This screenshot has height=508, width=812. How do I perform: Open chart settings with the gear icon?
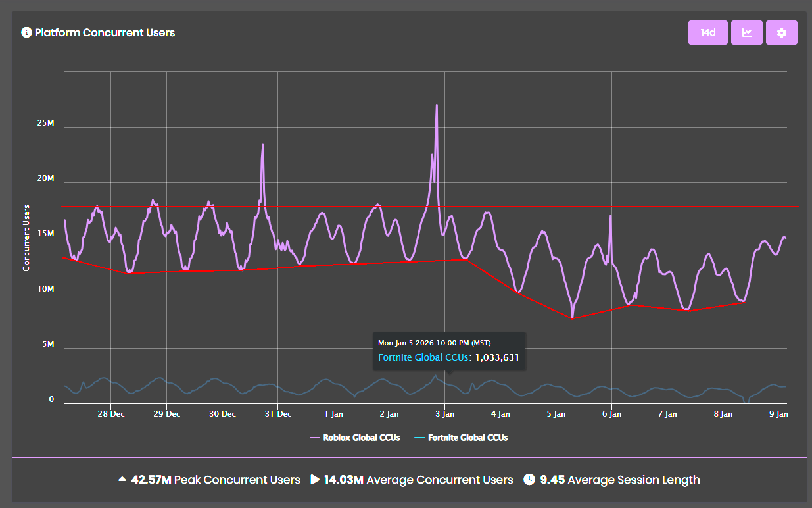[x=781, y=32]
